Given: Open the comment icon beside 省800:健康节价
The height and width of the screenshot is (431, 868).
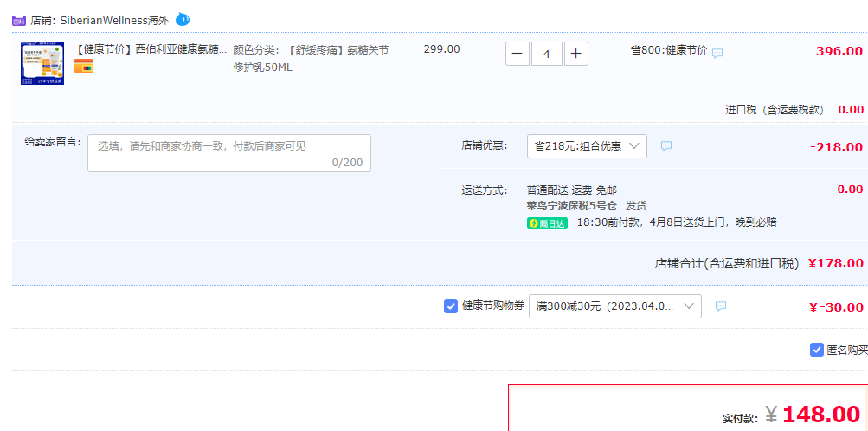Looking at the screenshot, I should 717,53.
